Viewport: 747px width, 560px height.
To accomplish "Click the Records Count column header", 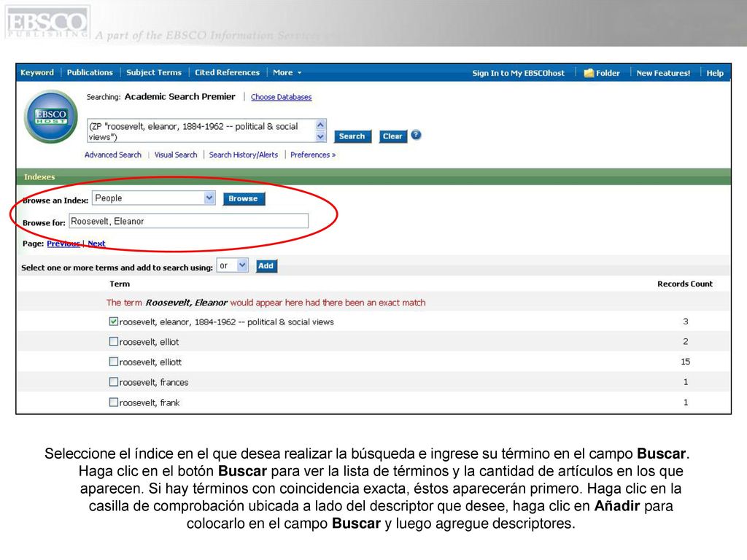I will point(685,284).
